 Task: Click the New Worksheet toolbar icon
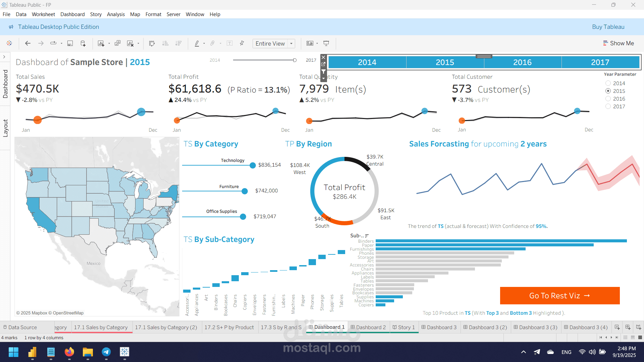[101, 43]
